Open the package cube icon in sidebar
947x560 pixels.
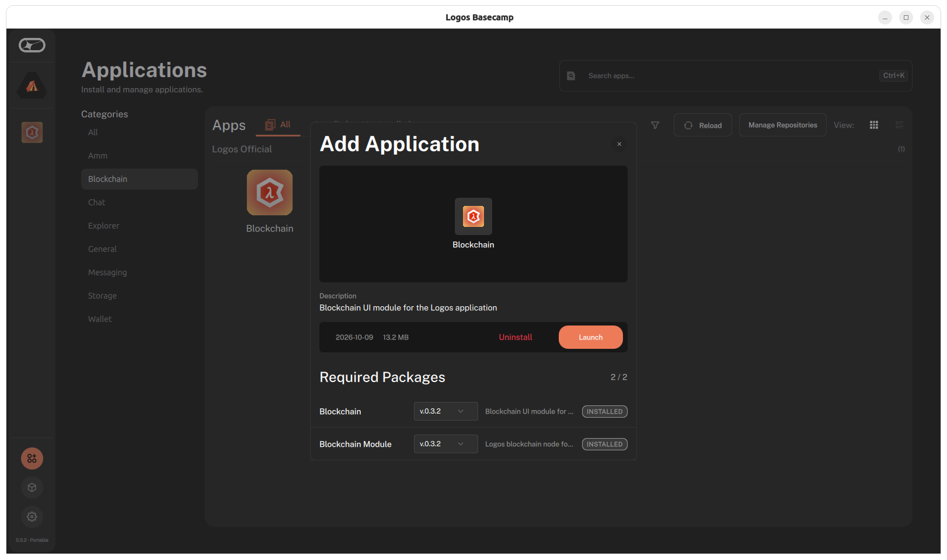pyautogui.click(x=32, y=488)
